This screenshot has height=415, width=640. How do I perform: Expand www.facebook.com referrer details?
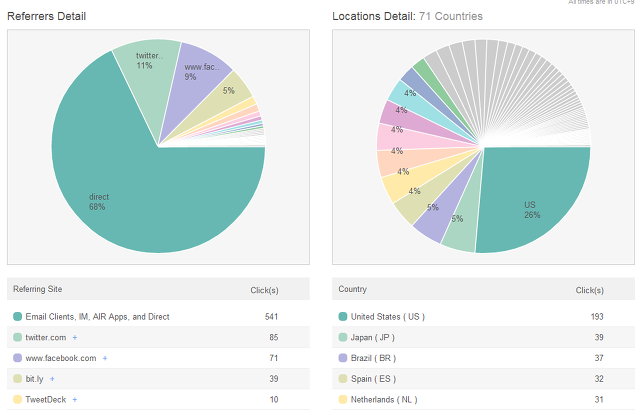(x=104, y=358)
